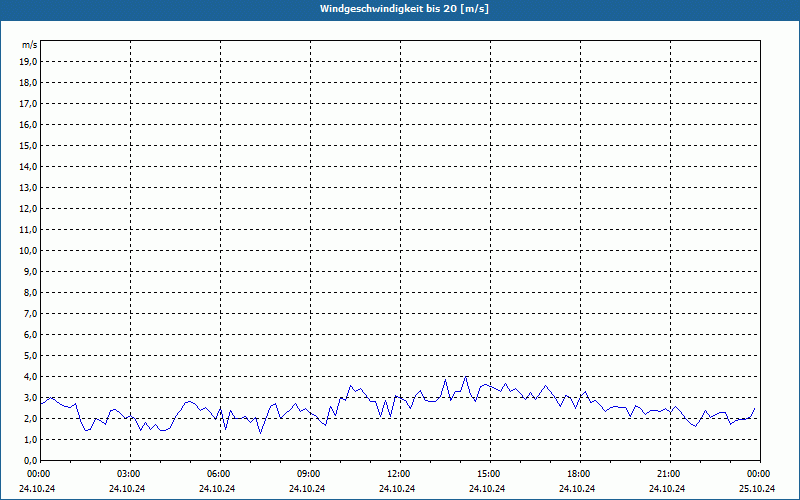Select the 21:00 time axis label
The image size is (800, 500).
(x=669, y=474)
